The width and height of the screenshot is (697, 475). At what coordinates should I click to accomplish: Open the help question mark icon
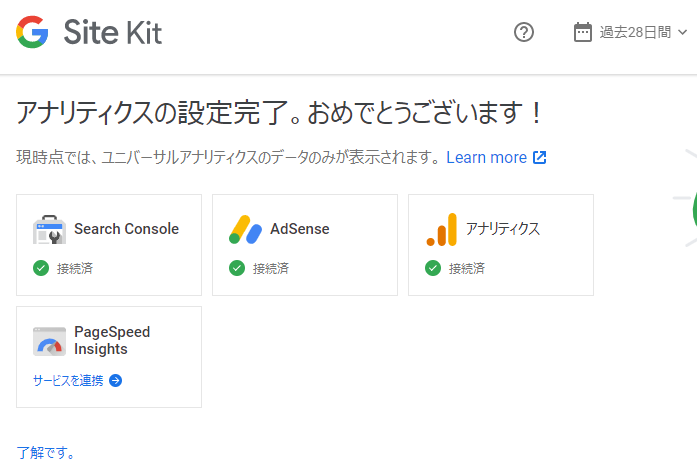click(524, 32)
